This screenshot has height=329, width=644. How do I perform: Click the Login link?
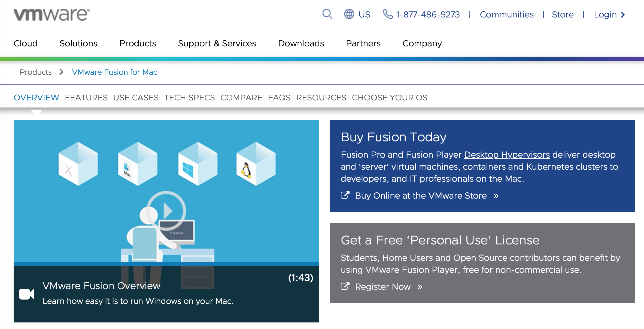[x=605, y=14]
